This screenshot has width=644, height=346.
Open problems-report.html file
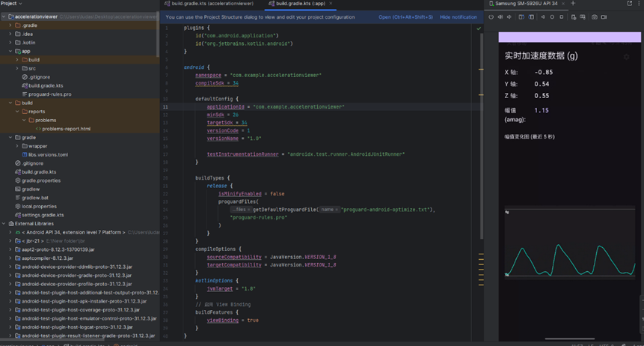(63, 129)
